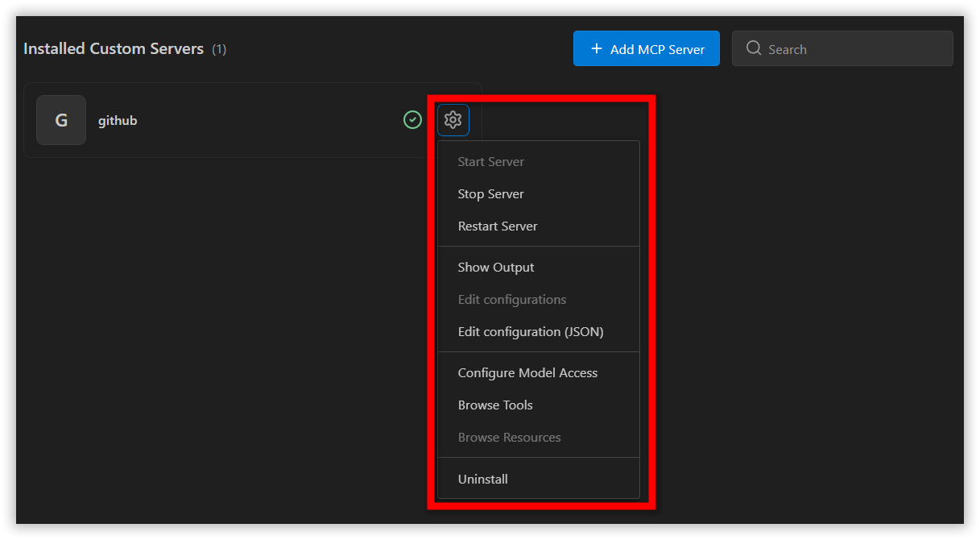Choose Restart Server menu entry

[497, 226]
